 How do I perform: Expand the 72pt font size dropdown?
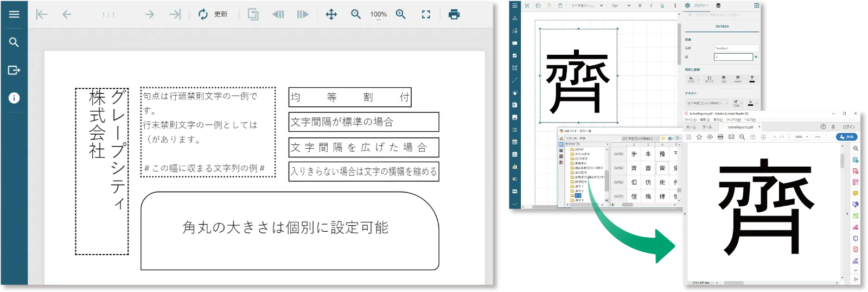click(621, 5)
